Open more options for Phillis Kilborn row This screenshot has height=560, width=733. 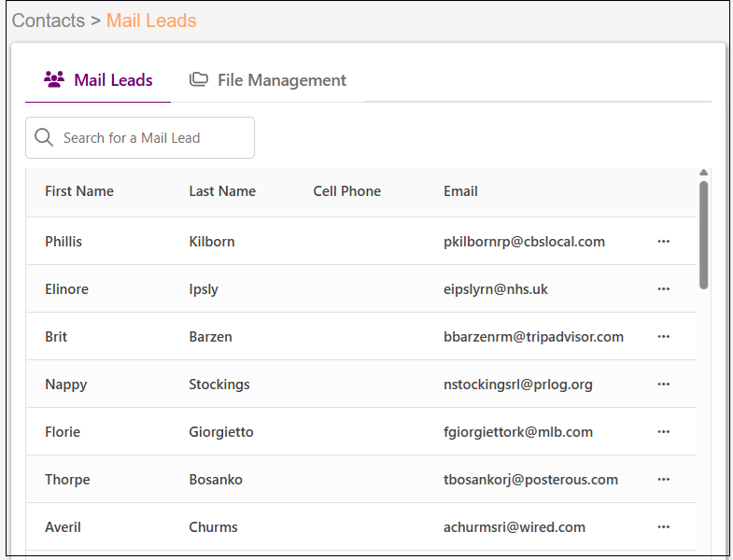pyautogui.click(x=663, y=242)
